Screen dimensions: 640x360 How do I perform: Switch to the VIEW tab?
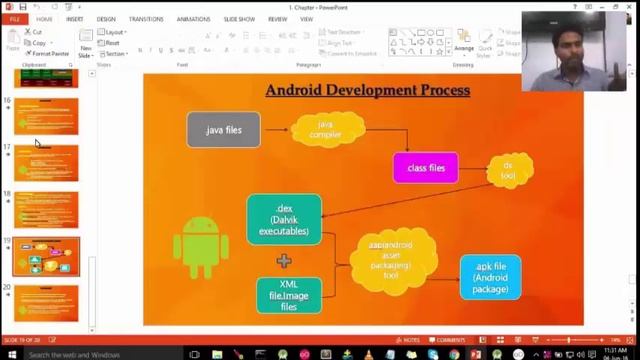pos(307,19)
